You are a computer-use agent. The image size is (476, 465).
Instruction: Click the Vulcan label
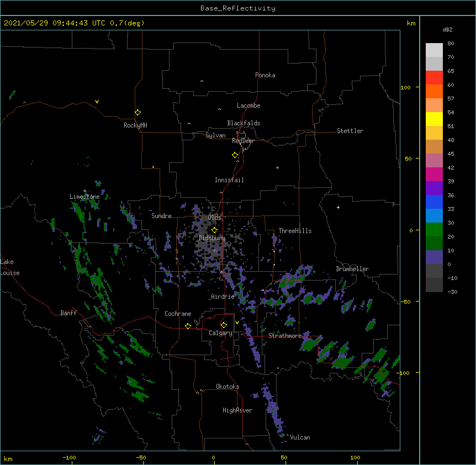point(300,437)
